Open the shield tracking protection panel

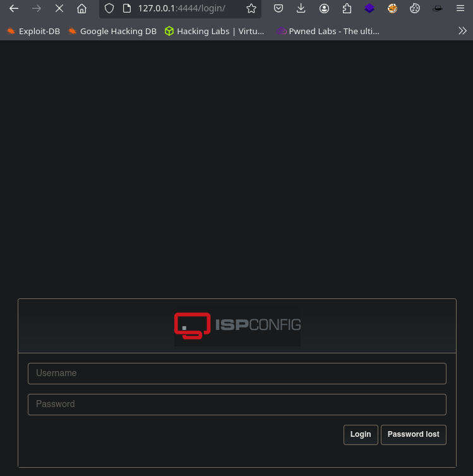109,8
